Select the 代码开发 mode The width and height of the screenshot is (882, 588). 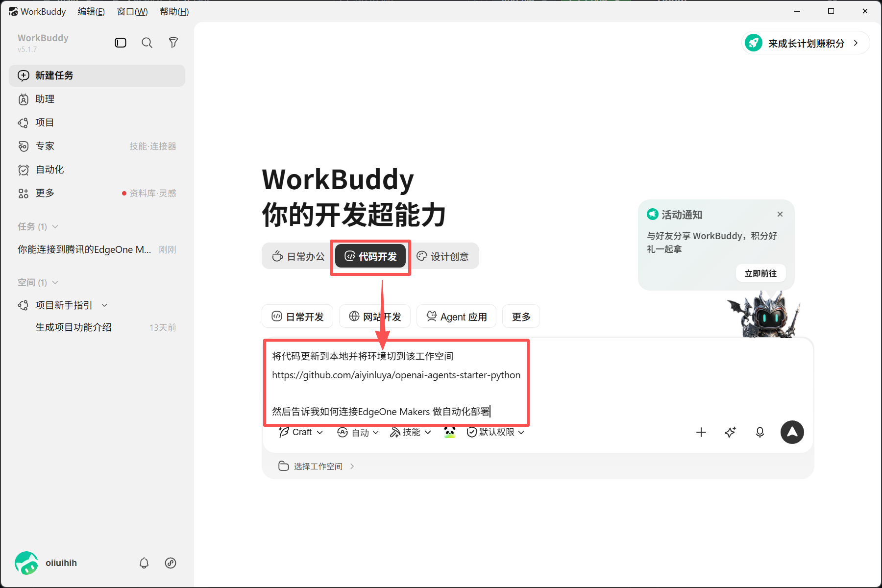pos(370,256)
